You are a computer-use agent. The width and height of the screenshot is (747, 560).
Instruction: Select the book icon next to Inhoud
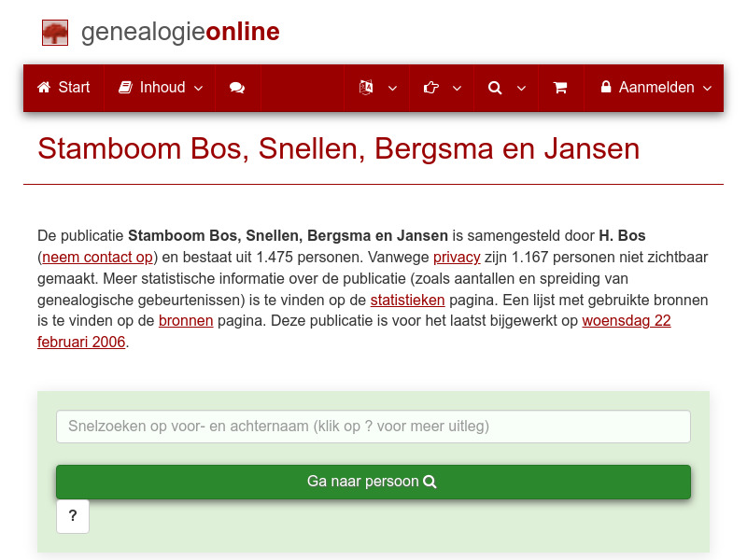124,87
